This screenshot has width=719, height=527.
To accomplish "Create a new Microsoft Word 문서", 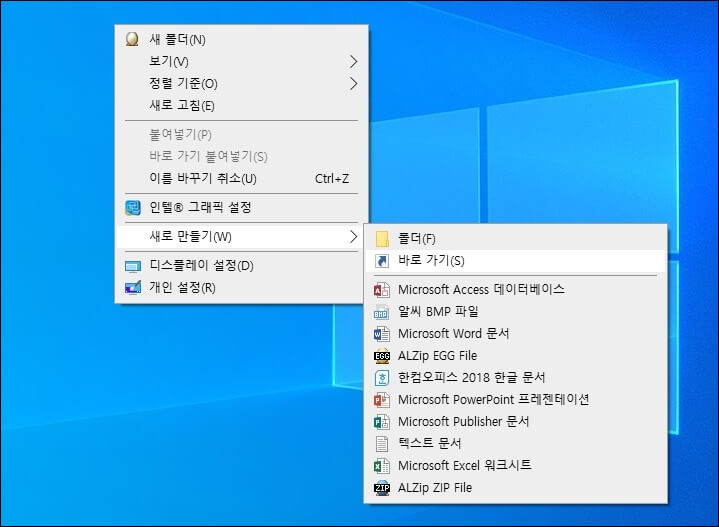I will pos(515,334).
